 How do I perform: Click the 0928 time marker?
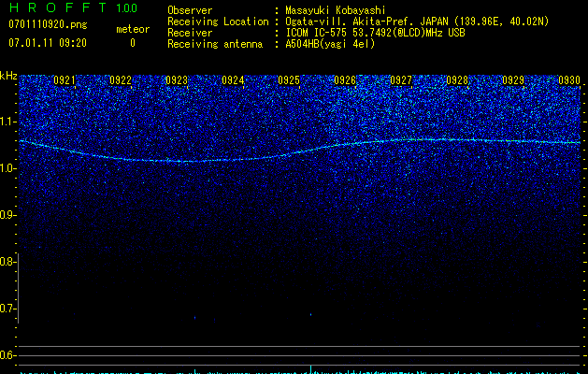click(x=457, y=80)
